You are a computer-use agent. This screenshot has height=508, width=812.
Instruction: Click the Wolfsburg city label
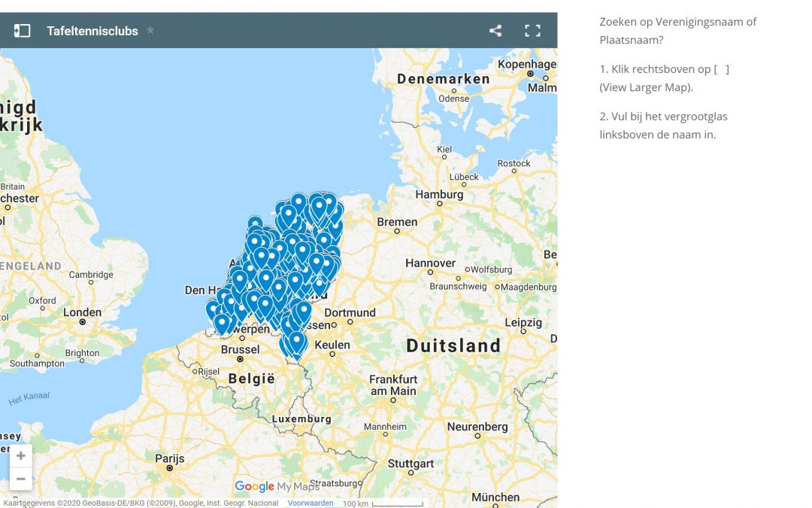491,269
